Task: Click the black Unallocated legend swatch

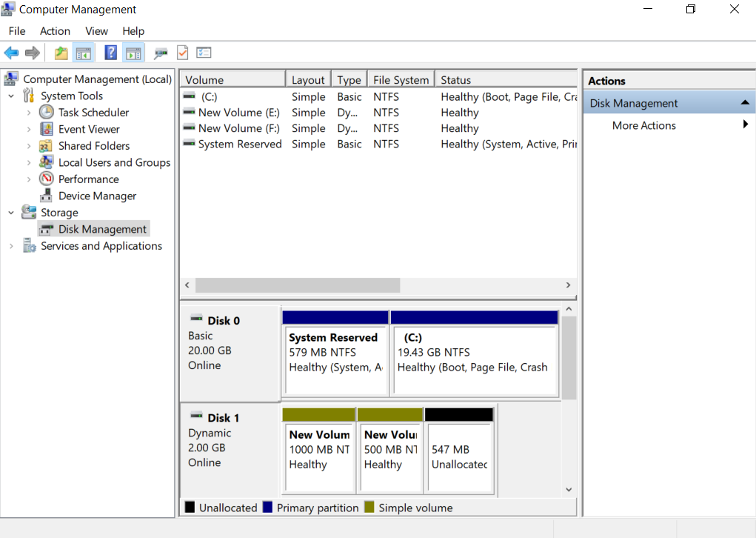Action: 190,507
